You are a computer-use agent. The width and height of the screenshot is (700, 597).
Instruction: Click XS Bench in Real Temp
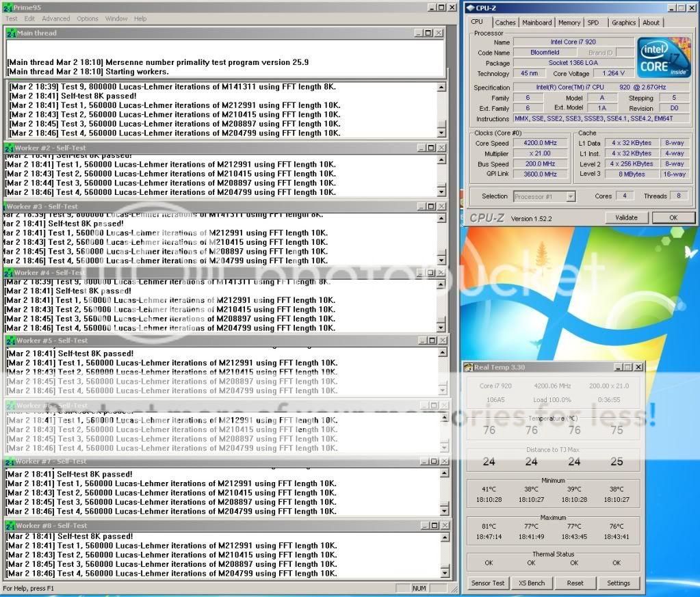click(x=531, y=583)
